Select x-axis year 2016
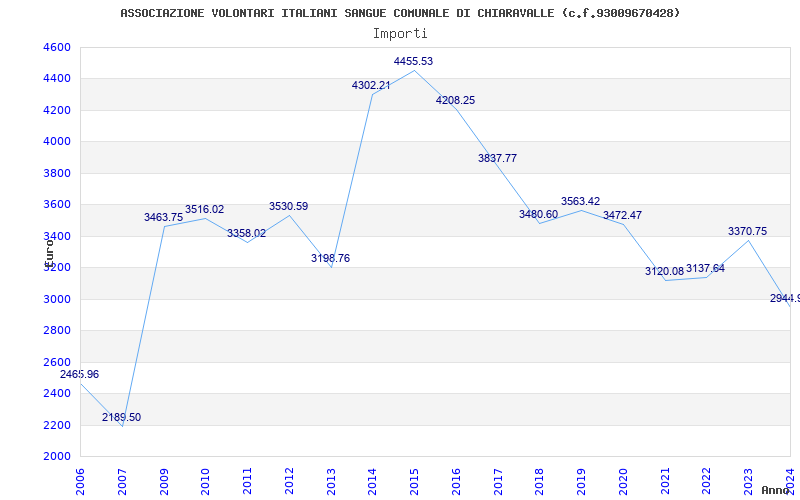The width and height of the screenshot is (800, 500). (x=456, y=481)
